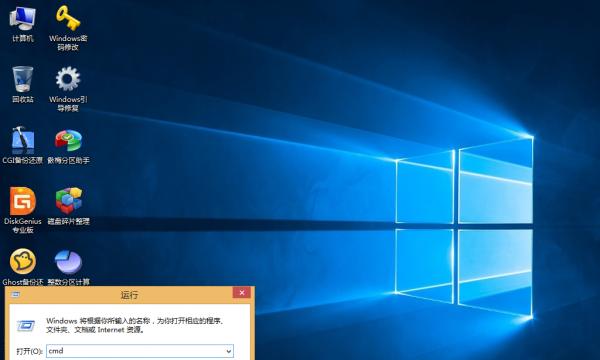Click the Run program icon inside the dialog
The width and height of the screenshot is (600, 360).
coord(26,326)
